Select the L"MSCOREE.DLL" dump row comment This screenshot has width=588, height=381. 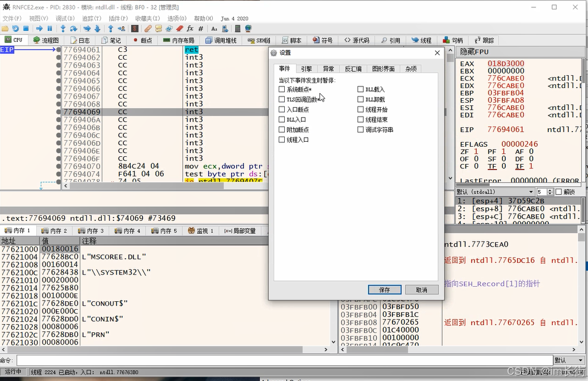(114, 257)
